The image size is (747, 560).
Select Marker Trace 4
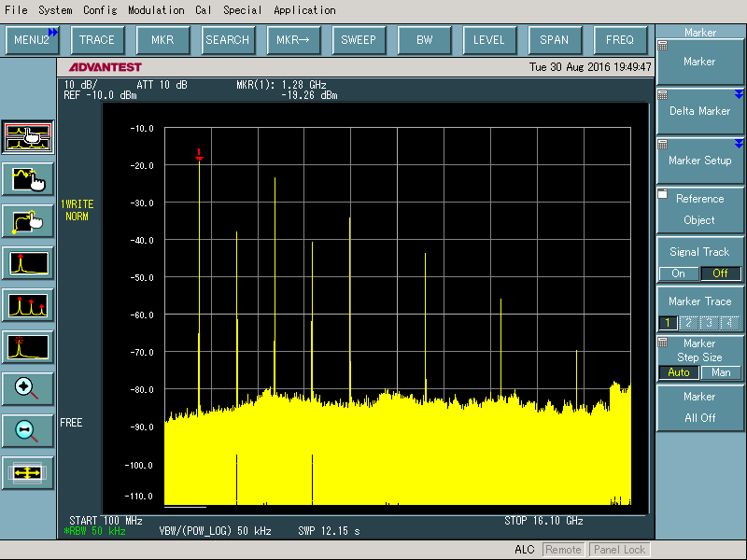[729, 323]
